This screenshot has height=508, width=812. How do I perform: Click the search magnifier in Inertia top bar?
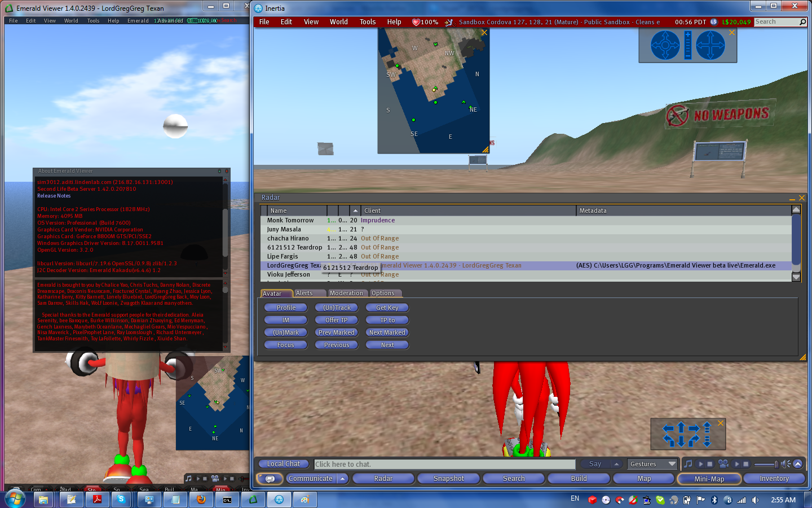(x=802, y=22)
